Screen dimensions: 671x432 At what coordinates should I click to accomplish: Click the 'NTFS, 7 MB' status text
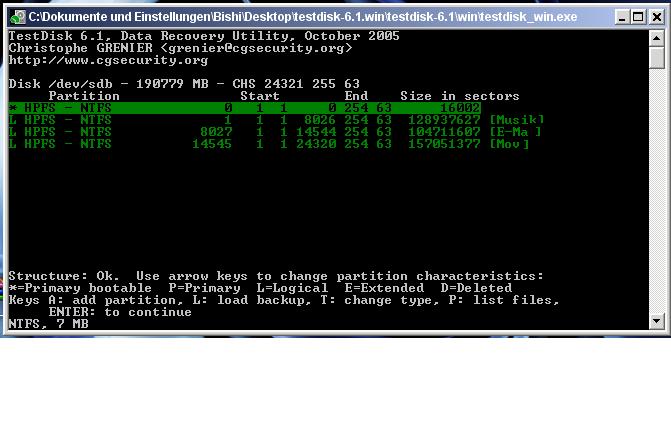click(x=48, y=324)
